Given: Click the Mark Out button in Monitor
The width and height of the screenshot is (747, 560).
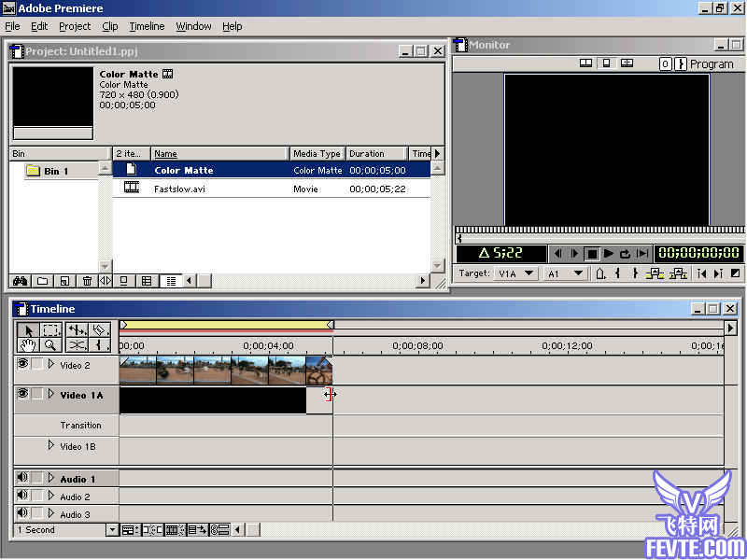Looking at the screenshot, I should click(635, 273).
